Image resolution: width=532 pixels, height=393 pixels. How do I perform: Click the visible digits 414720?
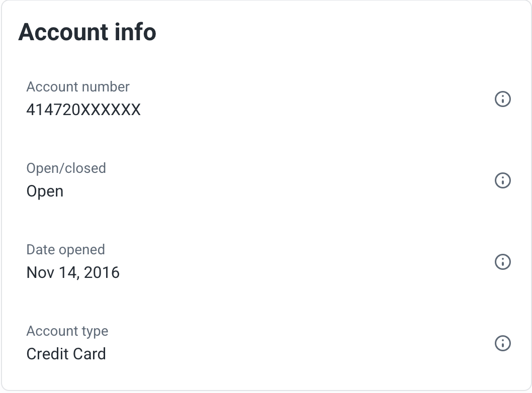point(53,110)
